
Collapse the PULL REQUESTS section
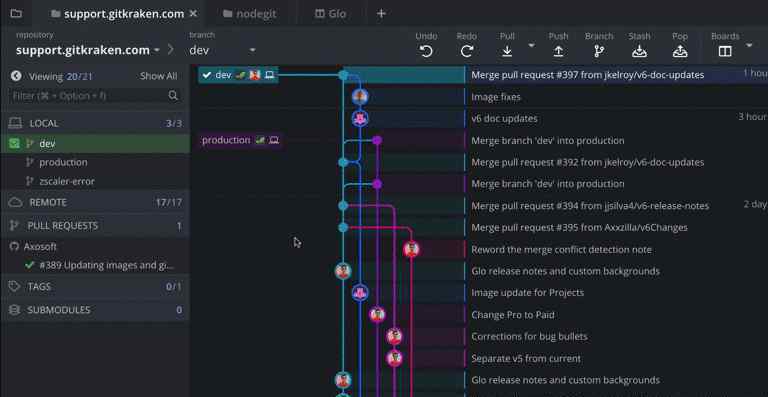[x=96, y=226]
